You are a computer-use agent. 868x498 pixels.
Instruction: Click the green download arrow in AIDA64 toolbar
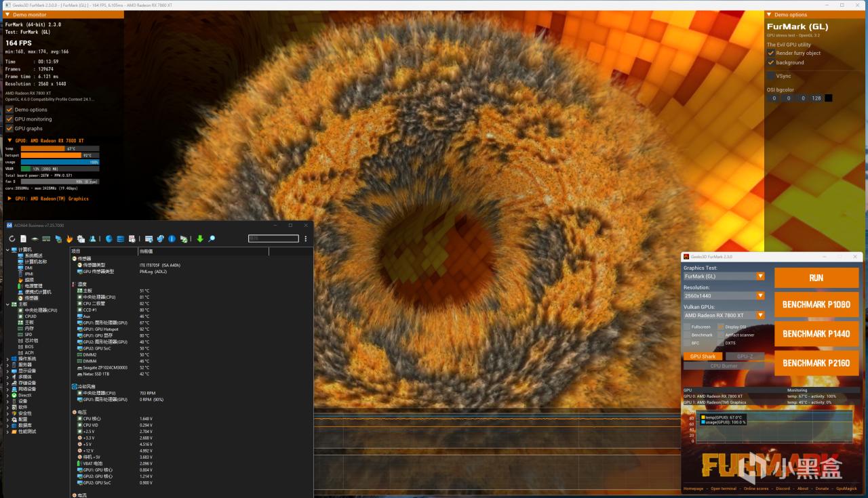[x=200, y=238]
